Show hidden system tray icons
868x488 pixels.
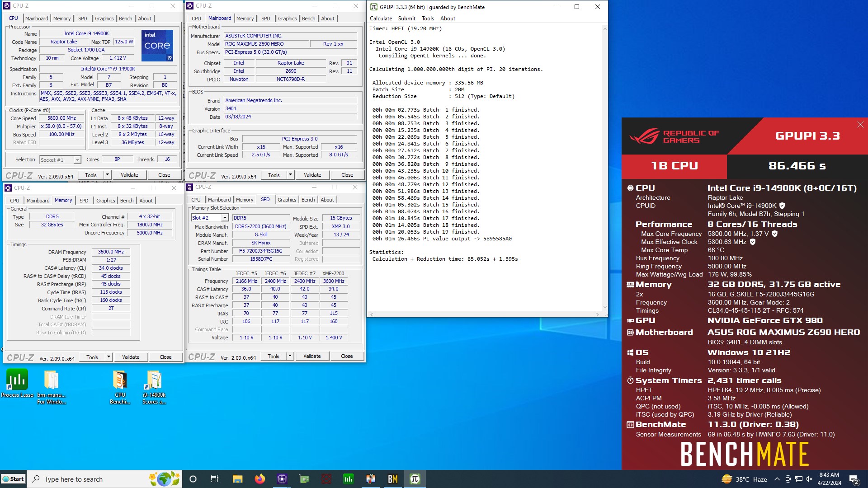(777, 479)
